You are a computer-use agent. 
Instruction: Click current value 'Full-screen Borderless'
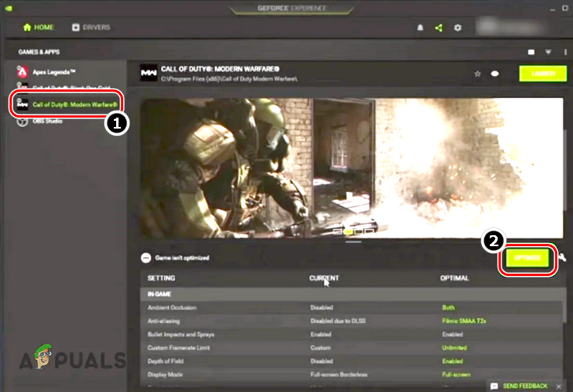click(x=339, y=375)
